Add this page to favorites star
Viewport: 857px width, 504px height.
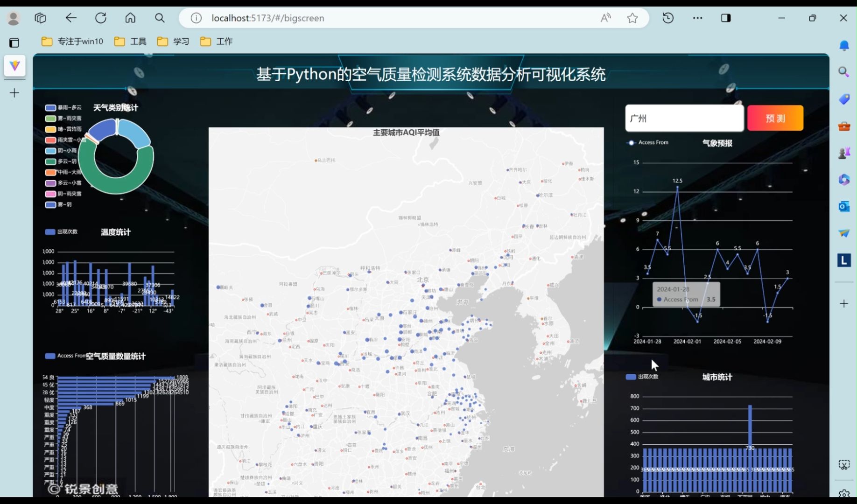tap(632, 18)
